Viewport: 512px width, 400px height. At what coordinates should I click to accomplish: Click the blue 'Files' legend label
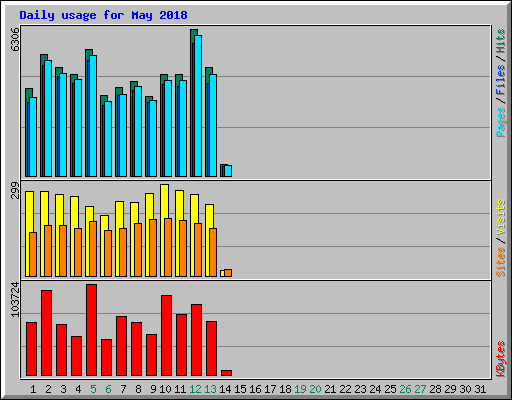pos(500,80)
